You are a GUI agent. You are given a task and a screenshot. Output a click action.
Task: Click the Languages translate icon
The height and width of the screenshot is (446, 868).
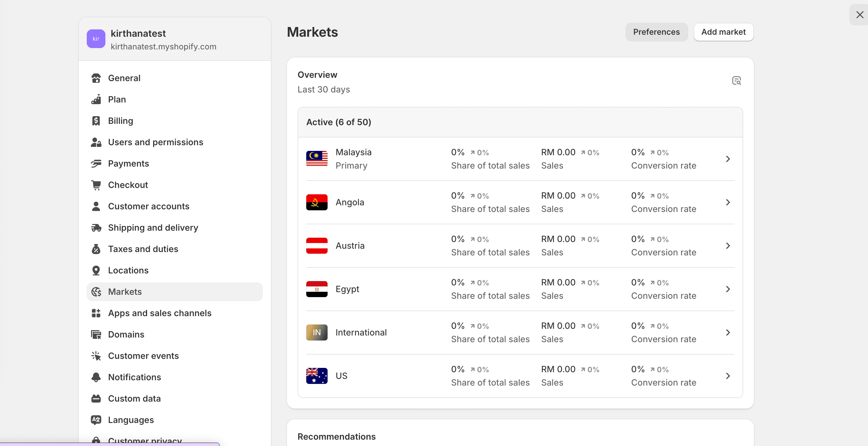point(96,420)
